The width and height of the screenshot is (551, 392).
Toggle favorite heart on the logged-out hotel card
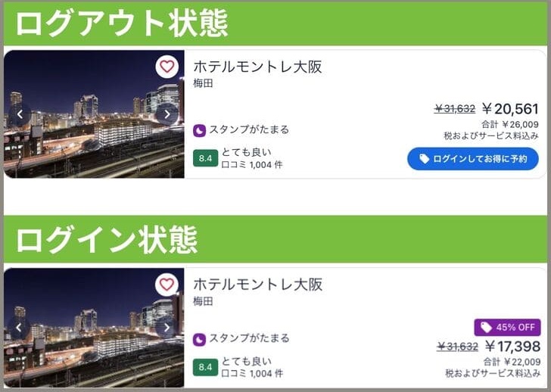click(167, 67)
